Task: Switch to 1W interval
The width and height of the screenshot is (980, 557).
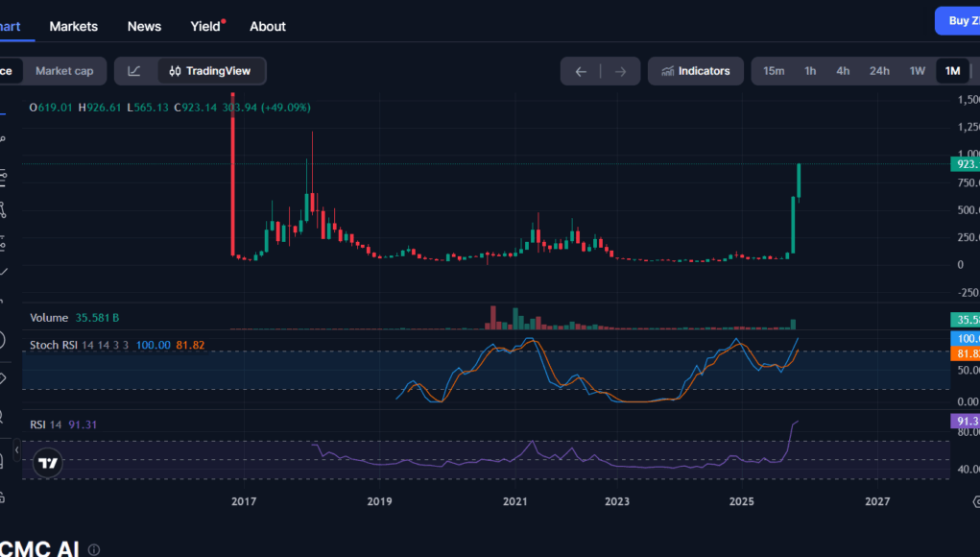Action: [x=918, y=71]
